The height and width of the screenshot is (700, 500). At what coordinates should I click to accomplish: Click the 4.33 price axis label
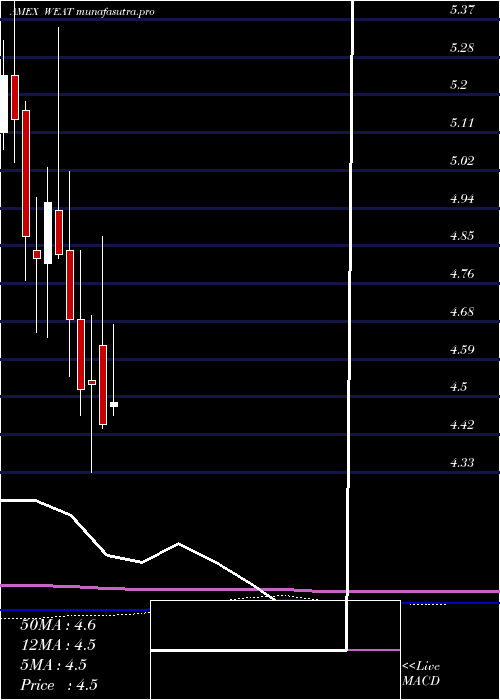click(462, 463)
